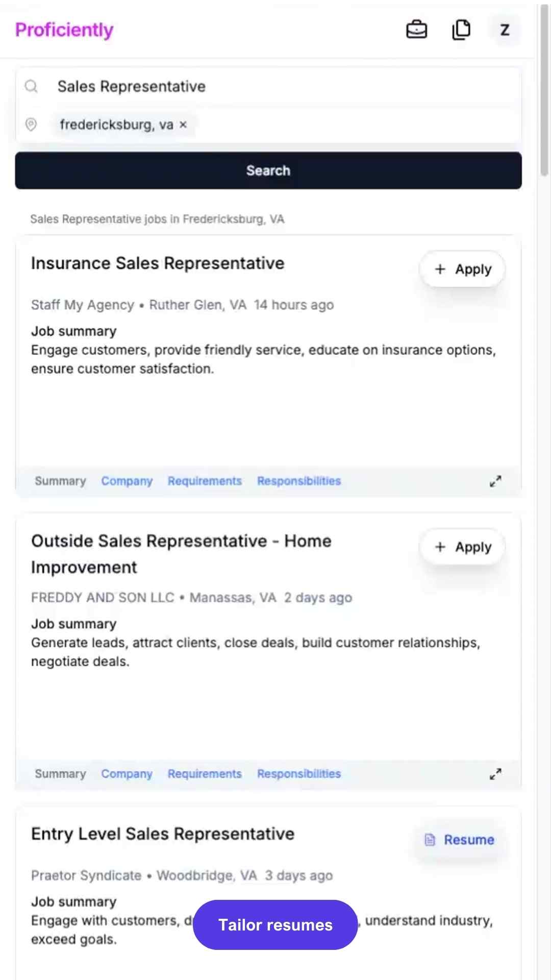Apply to Insurance Sales Representative job
This screenshot has height=980, width=551.
[x=462, y=269]
